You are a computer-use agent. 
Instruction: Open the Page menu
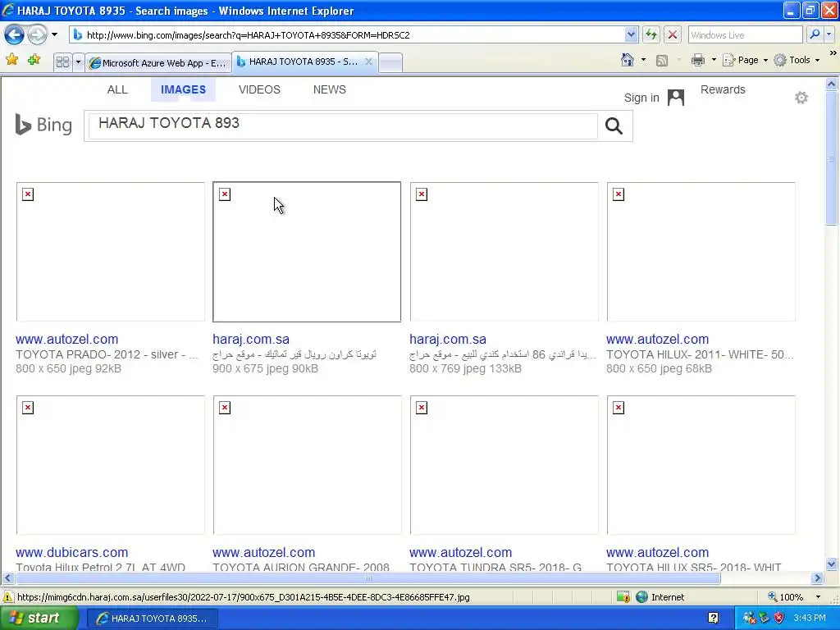[745, 60]
